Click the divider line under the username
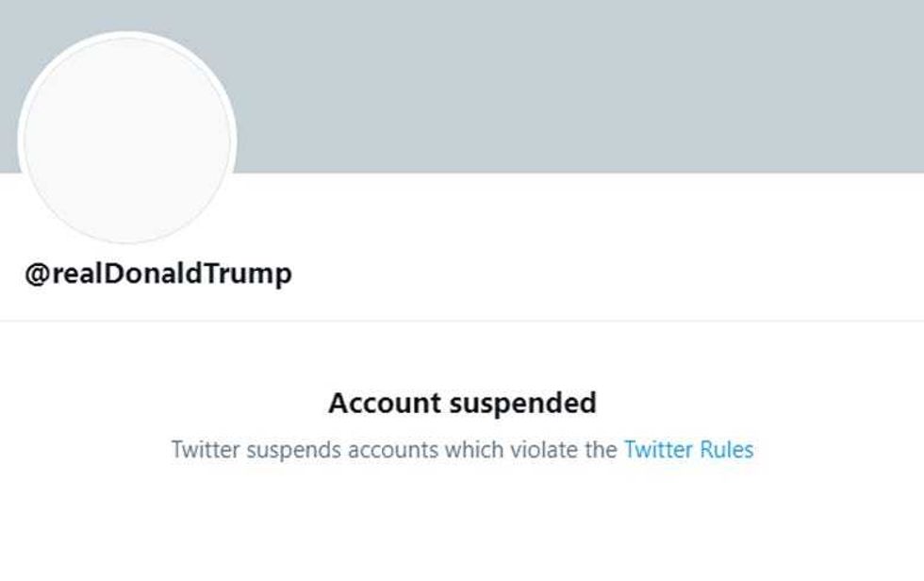This screenshot has height=581, width=924. [462, 321]
